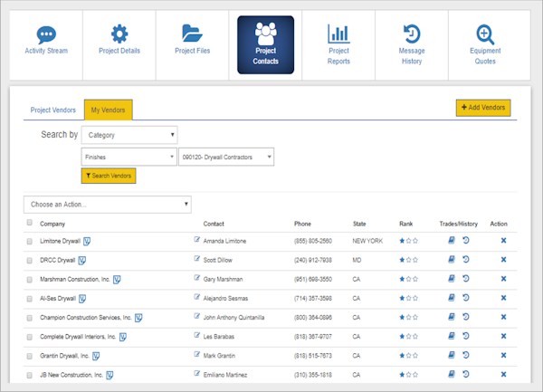This screenshot has height=392, width=543.
Task: Set rank stars for Grantin Drywall
Action: click(409, 355)
